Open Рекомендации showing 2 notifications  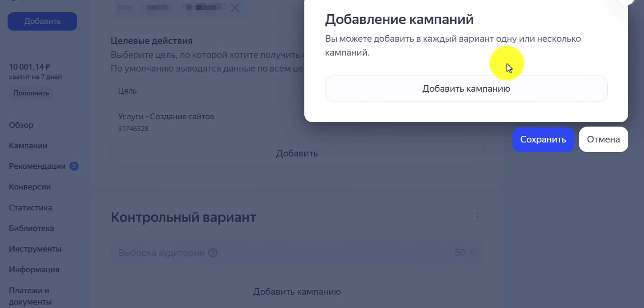[x=37, y=166]
